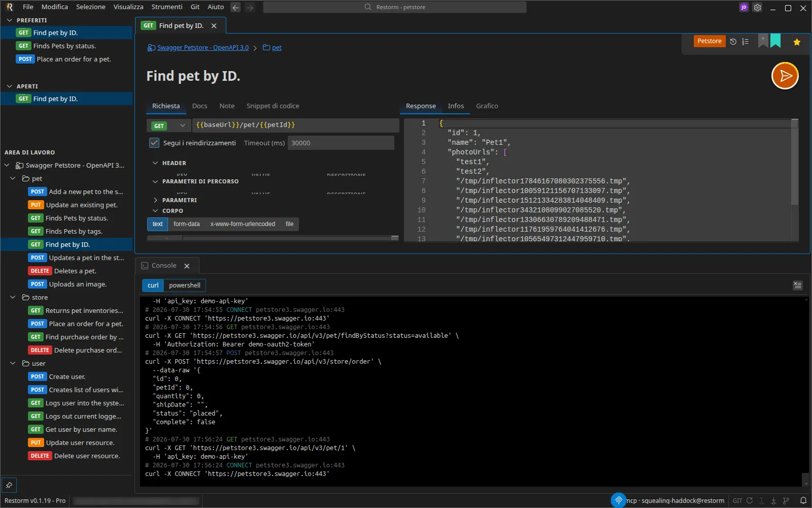Open the Git menu
Viewport: 812px width, 508px height.
(x=195, y=7)
